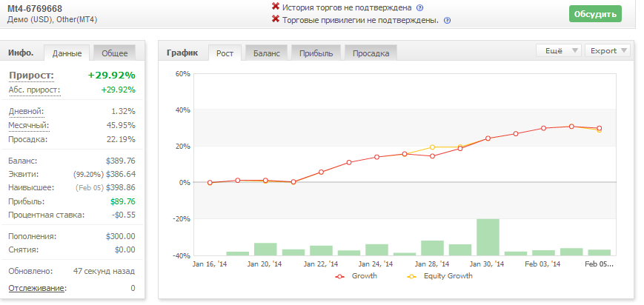644x305 pixels.
Task: Click the Mt4-6769668 account title
Action: point(35,9)
